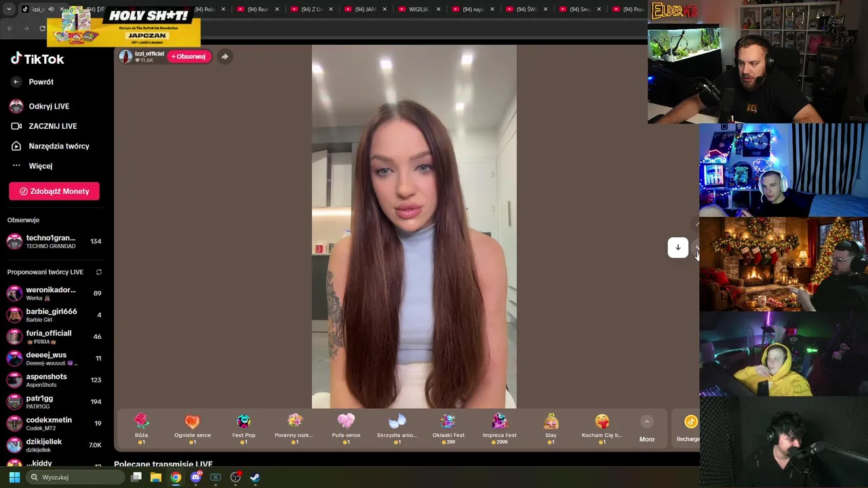868x488 pixels.
Task: Click the browser reload button
Action: [42, 28]
